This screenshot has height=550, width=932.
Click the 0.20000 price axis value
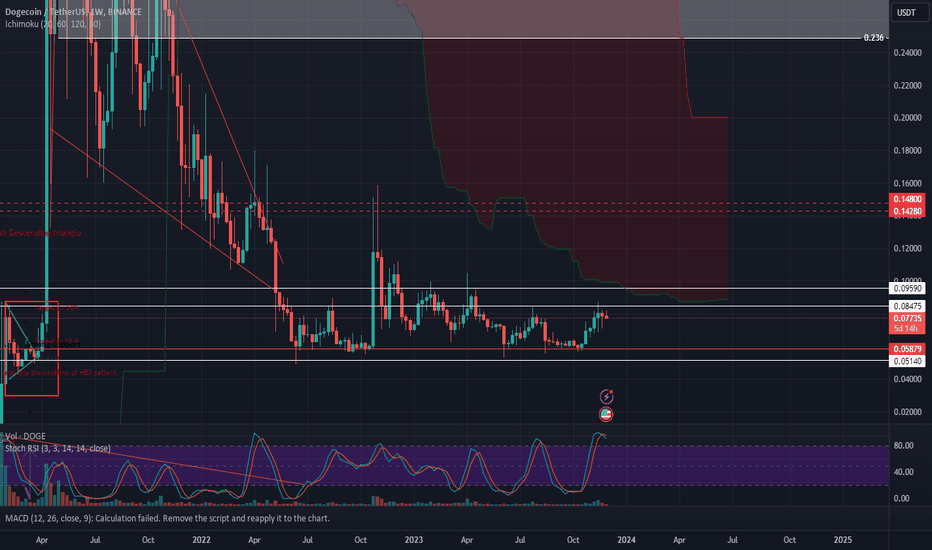[x=907, y=118]
